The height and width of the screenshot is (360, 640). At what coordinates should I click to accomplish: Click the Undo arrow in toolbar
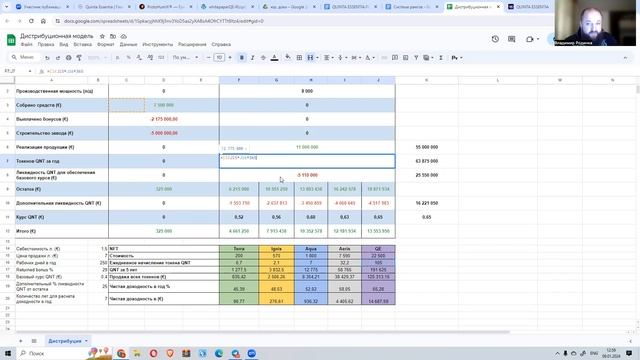point(47,58)
